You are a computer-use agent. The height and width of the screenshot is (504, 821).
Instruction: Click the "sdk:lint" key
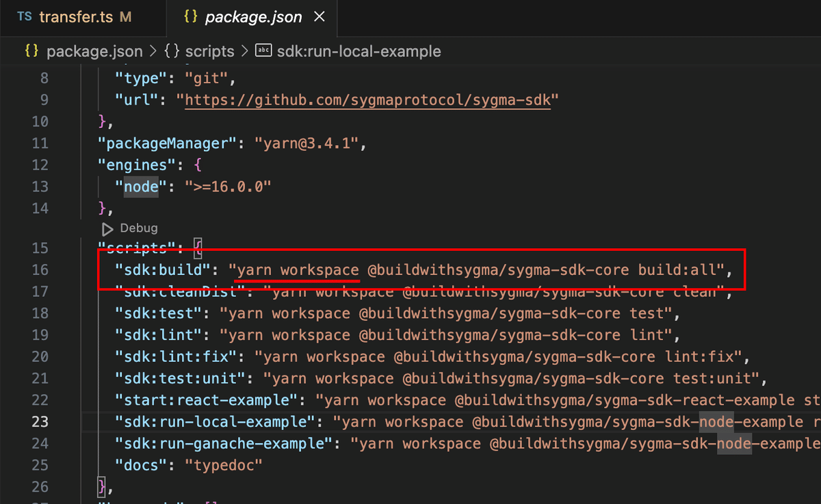tap(158, 335)
